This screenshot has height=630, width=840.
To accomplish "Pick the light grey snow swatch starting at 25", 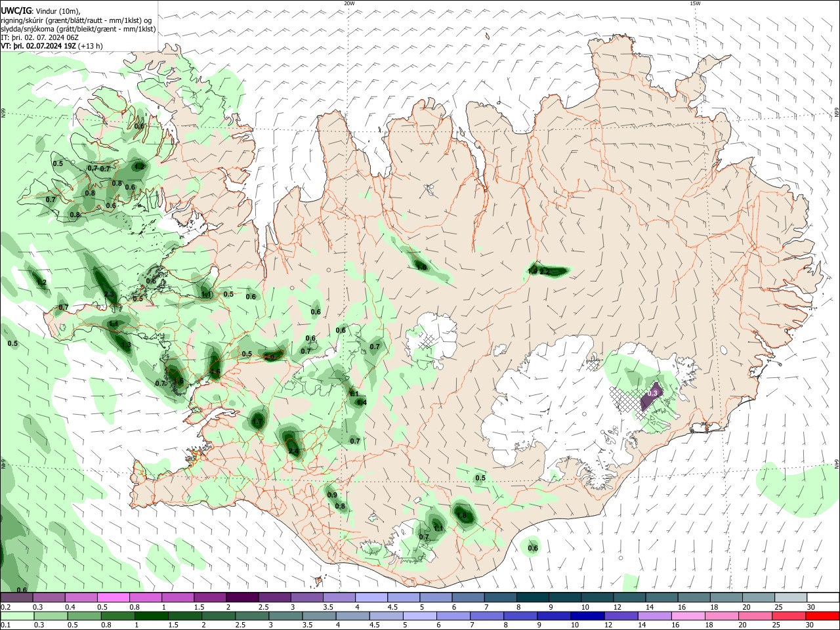I will (x=791, y=597).
